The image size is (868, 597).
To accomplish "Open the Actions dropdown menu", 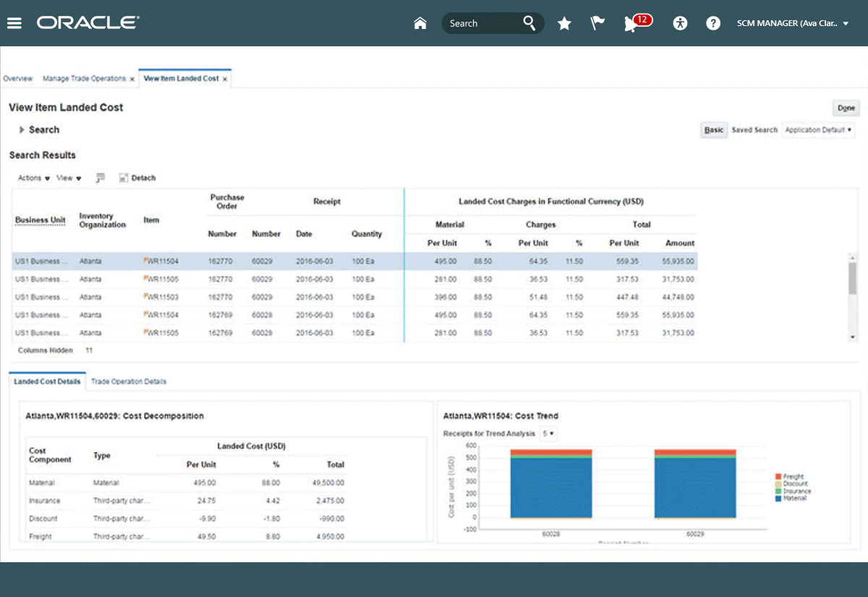I will click(x=34, y=177).
